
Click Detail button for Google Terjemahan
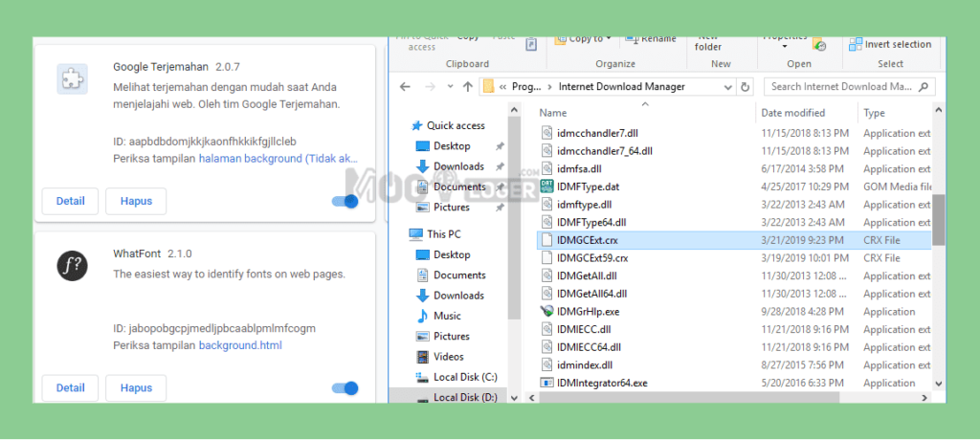(70, 201)
